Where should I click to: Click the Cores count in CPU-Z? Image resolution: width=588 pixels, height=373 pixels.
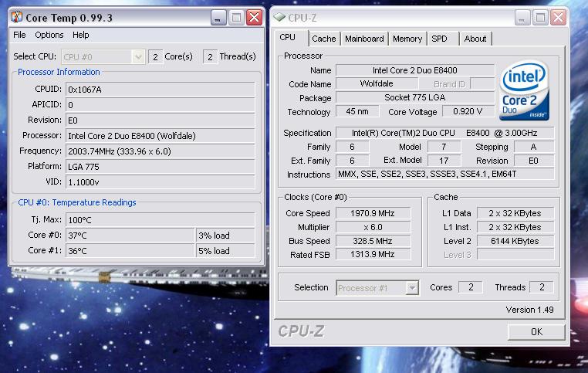tap(471, 287)
